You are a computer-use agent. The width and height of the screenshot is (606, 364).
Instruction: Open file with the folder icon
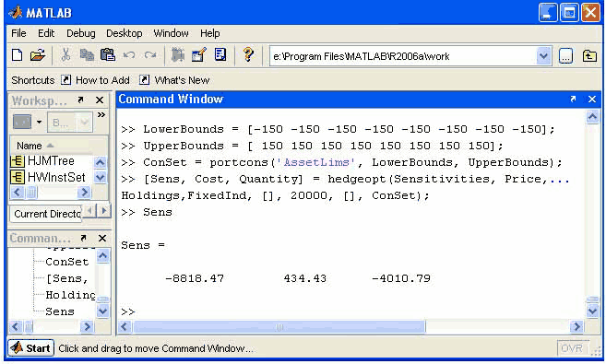(x=38, y=55)
